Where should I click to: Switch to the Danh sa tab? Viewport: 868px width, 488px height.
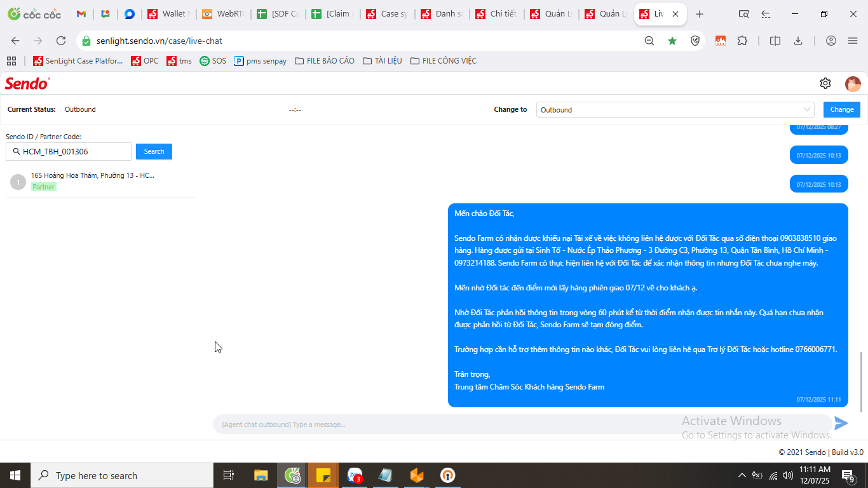[442, 14]
